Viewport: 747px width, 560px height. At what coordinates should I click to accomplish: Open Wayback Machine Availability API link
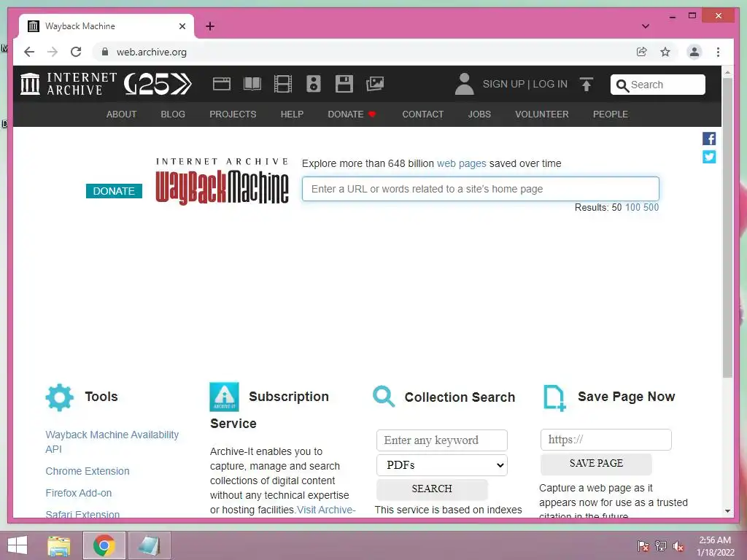click(x=112, y=442)
